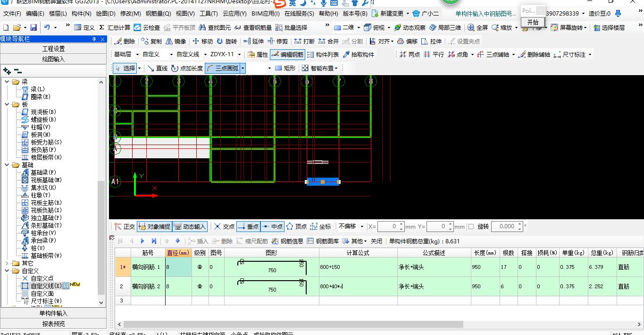This screenshot has height=335, width=644.
Task: Activate 动态观察 dynamic orbit view
Action: (x=410, y=28)
